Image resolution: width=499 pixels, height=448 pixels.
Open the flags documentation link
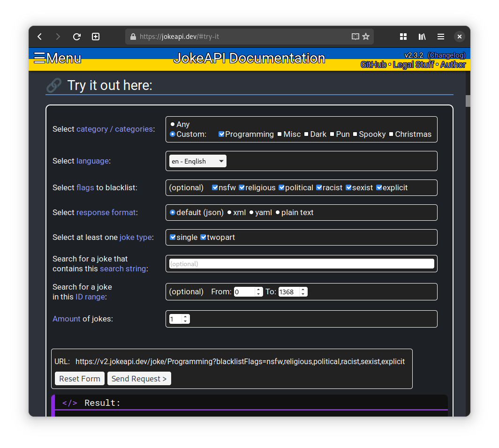click(85, 187)
